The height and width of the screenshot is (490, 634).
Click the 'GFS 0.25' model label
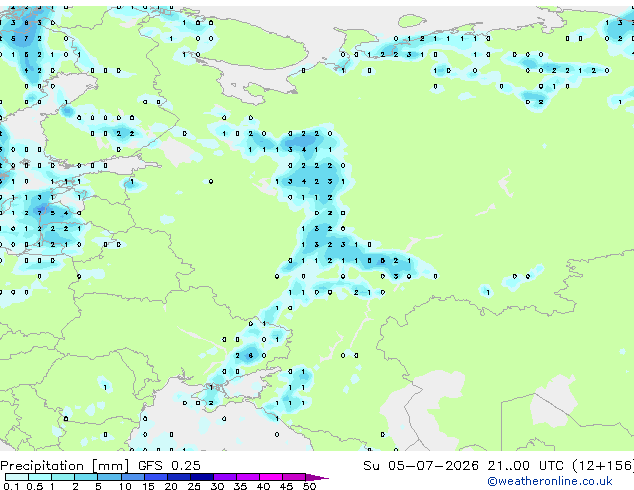[x=169, y=466]
